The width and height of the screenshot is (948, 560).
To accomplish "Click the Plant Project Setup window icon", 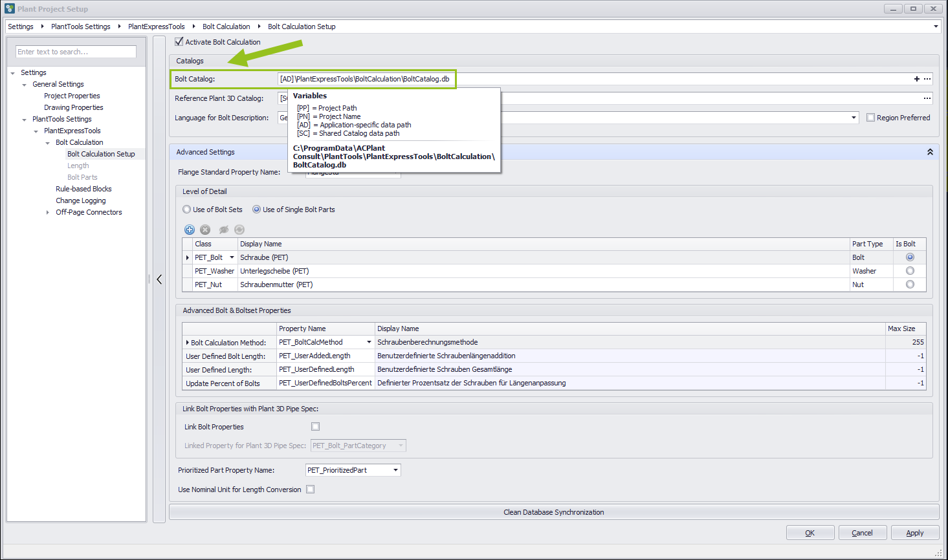I will click(x=10, y=8).
